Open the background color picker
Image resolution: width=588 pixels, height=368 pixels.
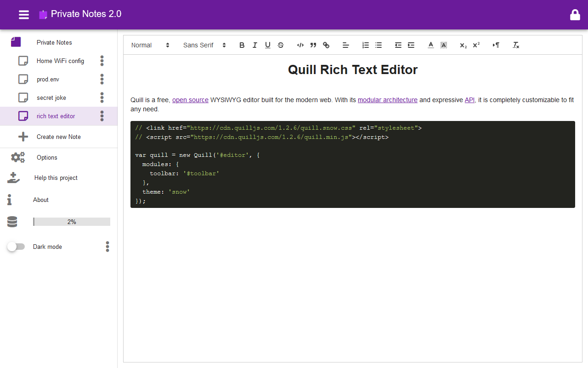point(444,45)
